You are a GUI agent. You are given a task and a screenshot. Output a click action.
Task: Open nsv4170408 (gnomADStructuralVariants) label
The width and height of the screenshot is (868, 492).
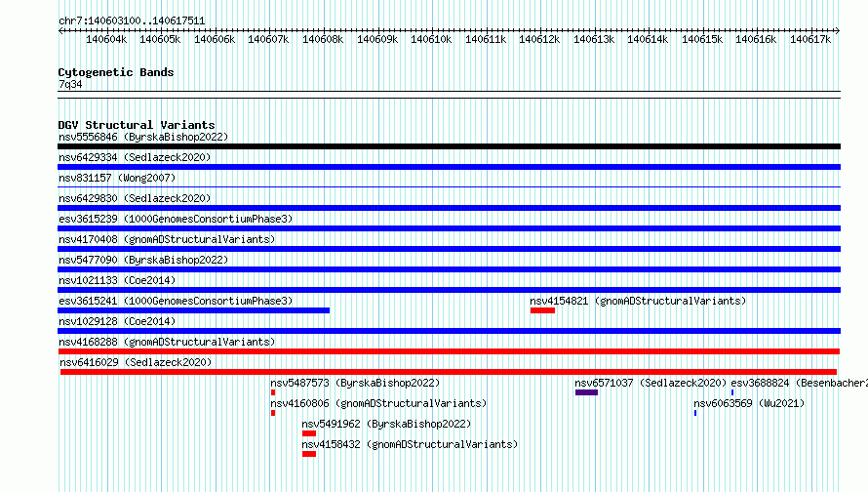coord(167,239)
